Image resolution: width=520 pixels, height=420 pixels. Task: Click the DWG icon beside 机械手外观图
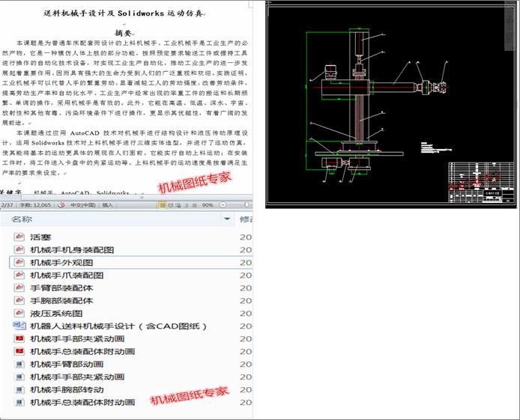point(19,262)
